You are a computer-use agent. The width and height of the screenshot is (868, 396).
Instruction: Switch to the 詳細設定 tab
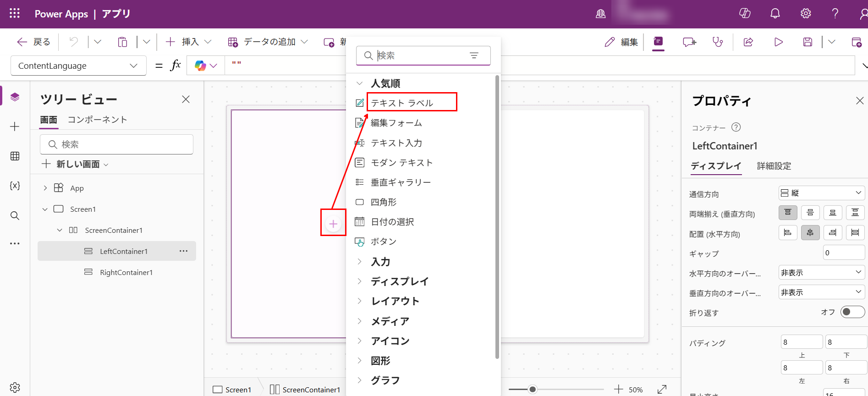[x=774, y=166]
